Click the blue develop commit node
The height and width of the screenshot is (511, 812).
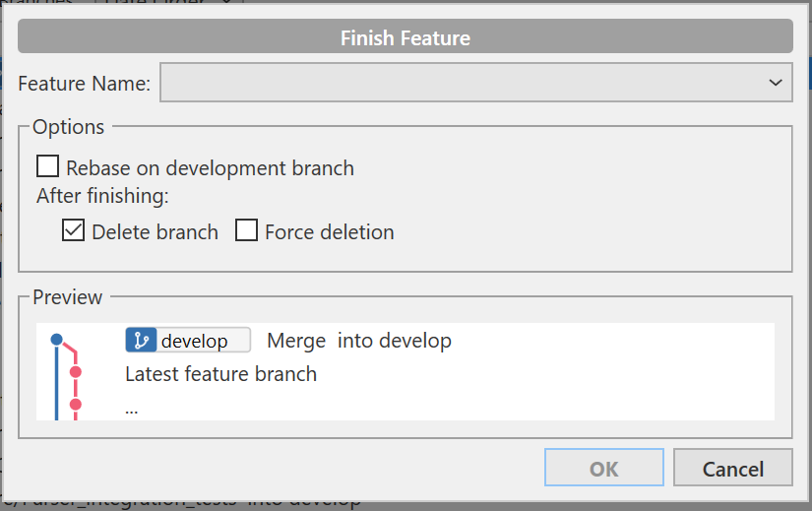coord(56,340)
